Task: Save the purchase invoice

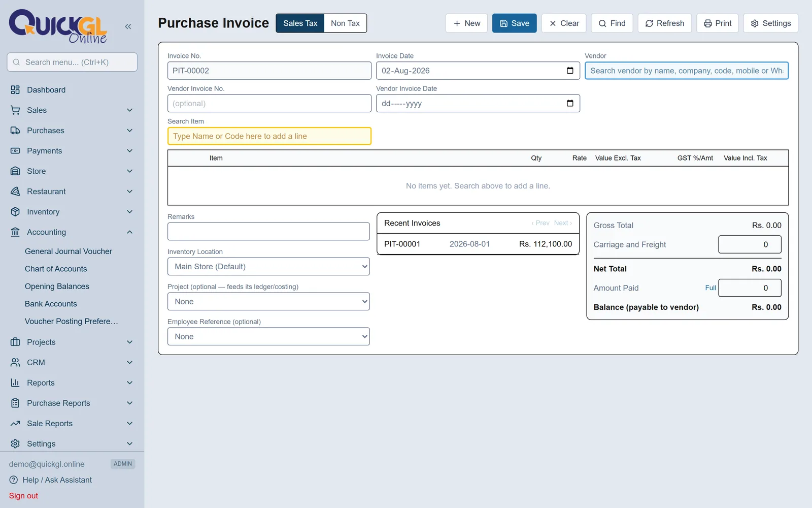Action: [514, 23]
